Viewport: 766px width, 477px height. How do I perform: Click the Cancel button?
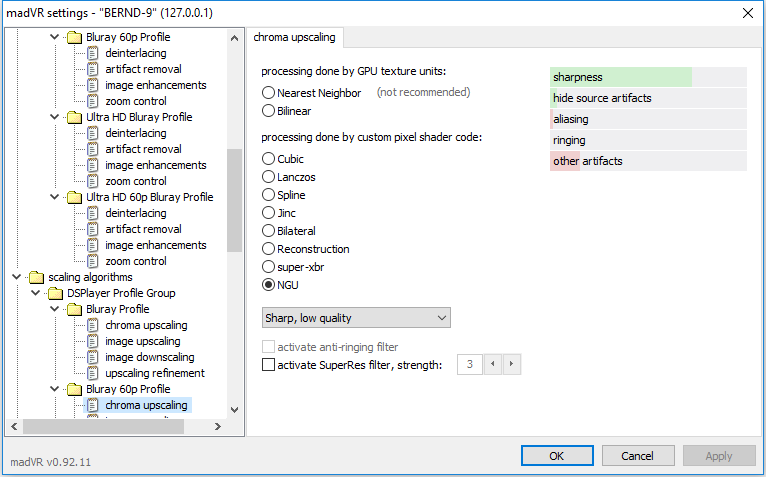638,456
